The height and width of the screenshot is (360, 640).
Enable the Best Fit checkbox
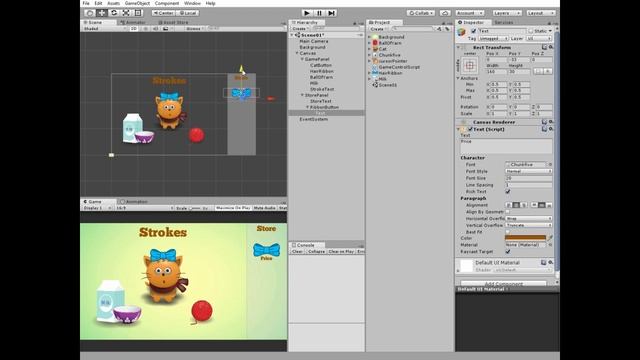click(508, 232)
